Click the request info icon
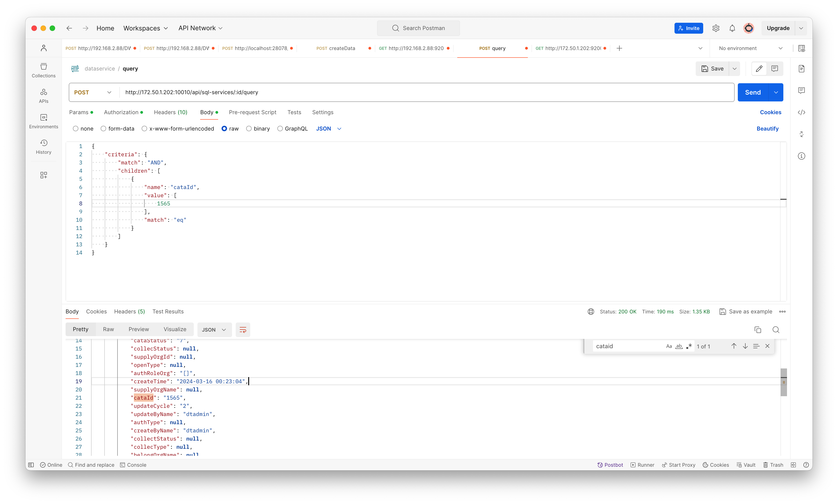Image resolution: width=838 pixels, height=504 pixels. point(801,156)
